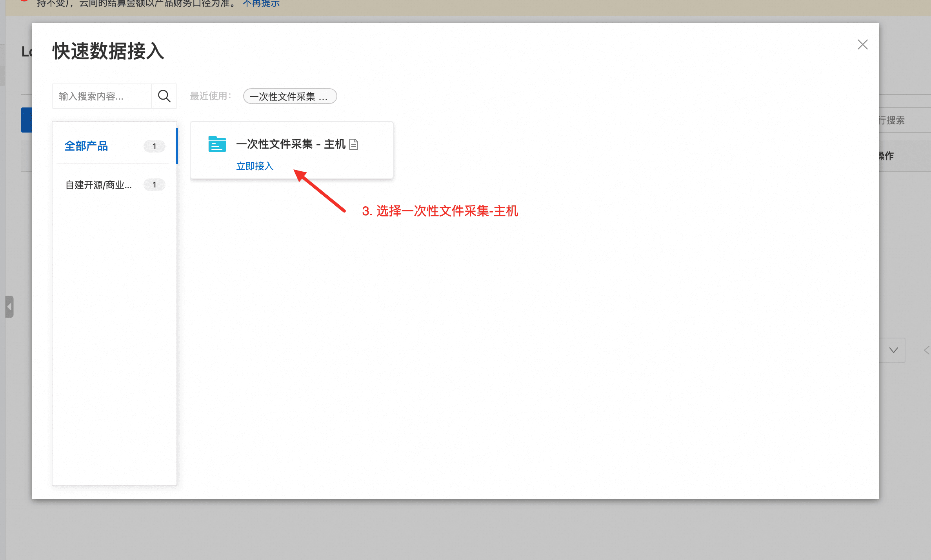Click the 一次性文件采集 - 主机 card title
931x560 pixels.
[x=291, y=144]
